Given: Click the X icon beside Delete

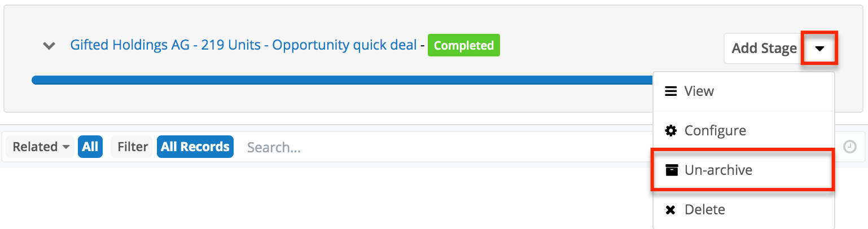Looking at the screenshot, I should (x=670, y=210).
